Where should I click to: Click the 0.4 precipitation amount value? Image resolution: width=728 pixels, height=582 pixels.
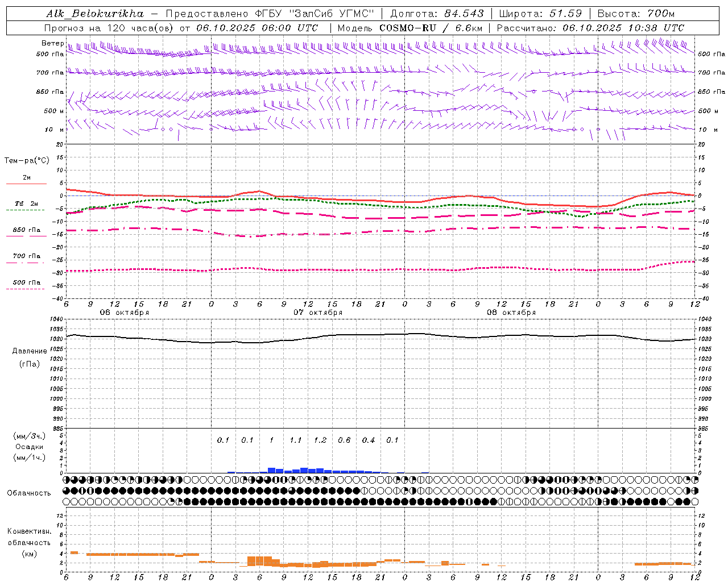369,440
